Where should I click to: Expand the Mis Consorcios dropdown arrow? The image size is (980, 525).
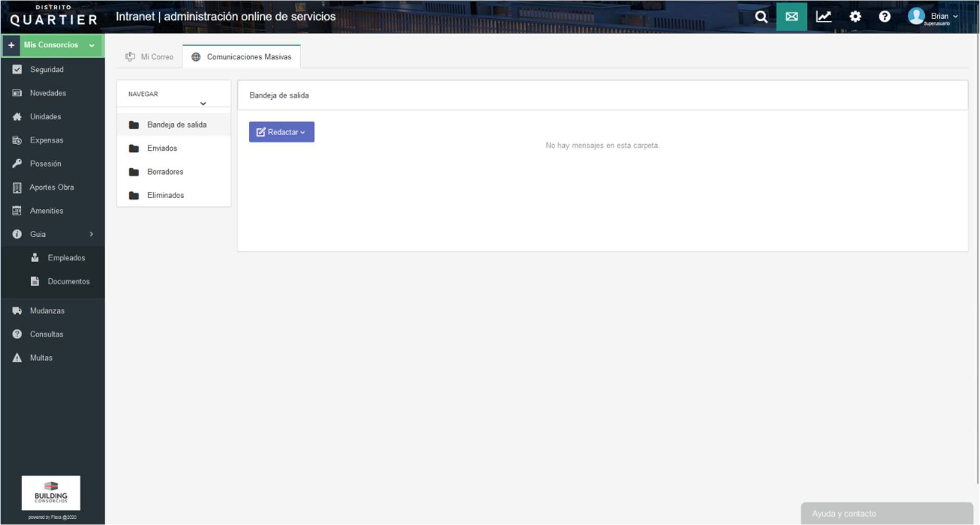[x=92, y=46]
